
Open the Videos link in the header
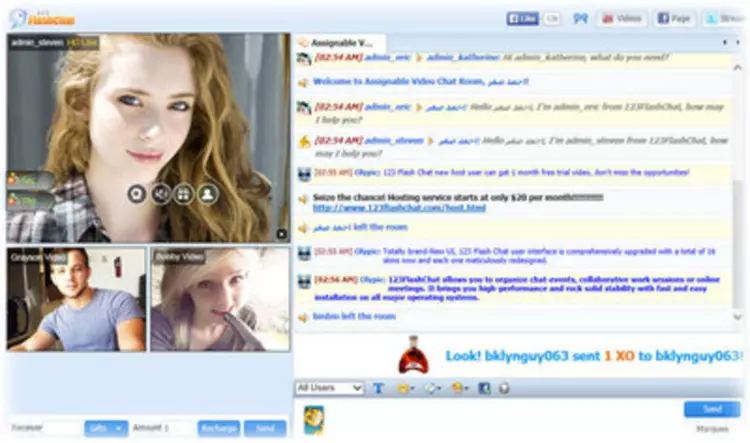pyautogui.click(x=621, y=18)
